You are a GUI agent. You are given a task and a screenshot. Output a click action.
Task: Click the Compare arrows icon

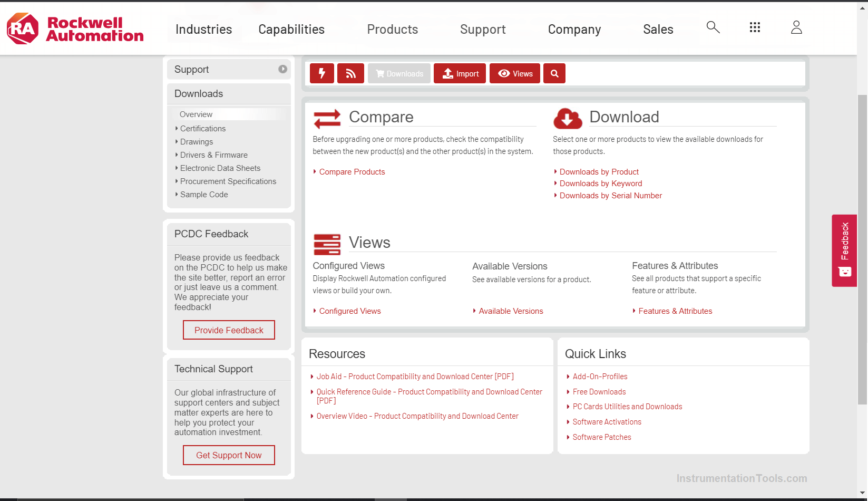[x=327, y=119]
